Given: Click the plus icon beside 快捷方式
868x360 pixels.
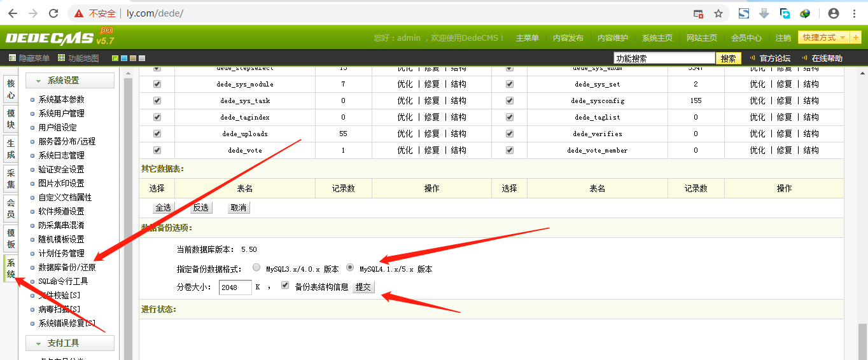Looking at the screenshot, I should point(856,38).
